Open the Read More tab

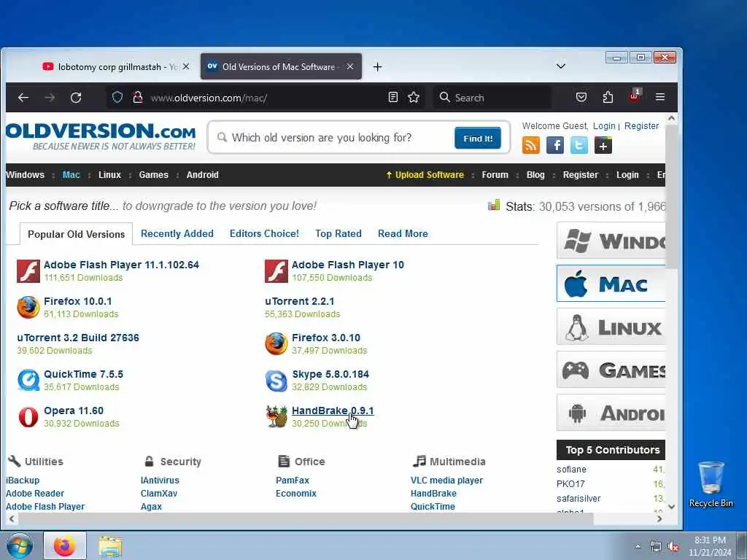click(403, 234)
